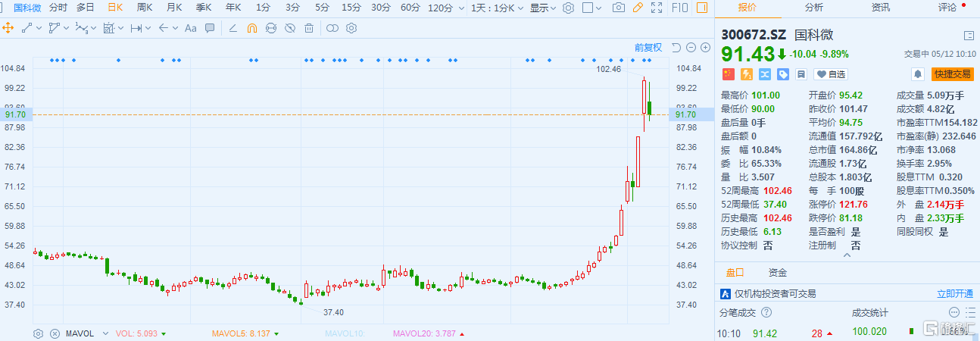Open the F10 company info
The height and width of the screenshot is (341, 980).
pos(679,8)
